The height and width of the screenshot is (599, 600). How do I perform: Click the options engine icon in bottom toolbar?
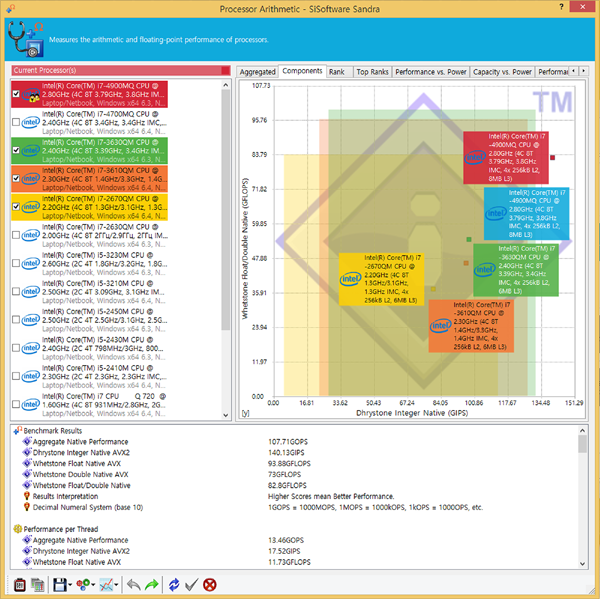tap(20, 585)
